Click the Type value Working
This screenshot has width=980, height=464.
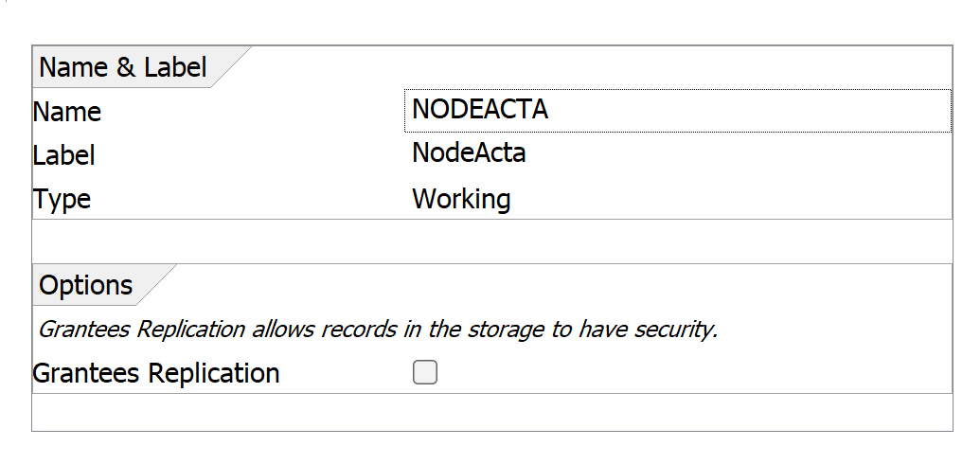461,200
